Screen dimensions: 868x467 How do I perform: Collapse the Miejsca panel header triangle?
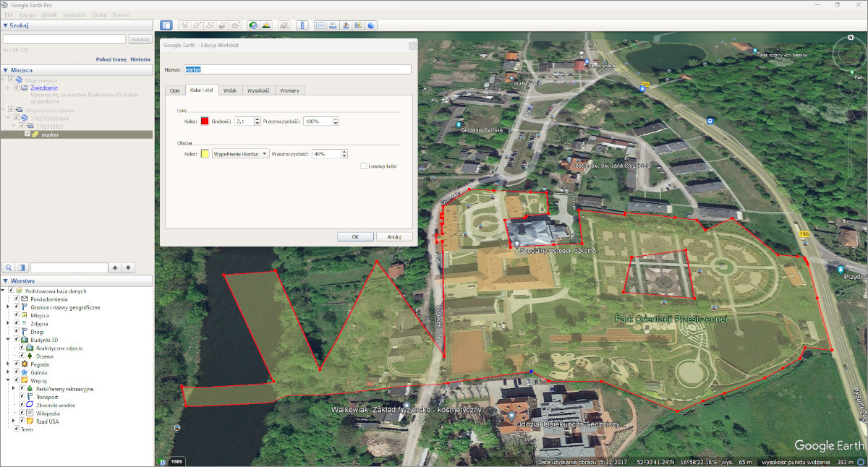pyautogui.click(x=6, y=70)
